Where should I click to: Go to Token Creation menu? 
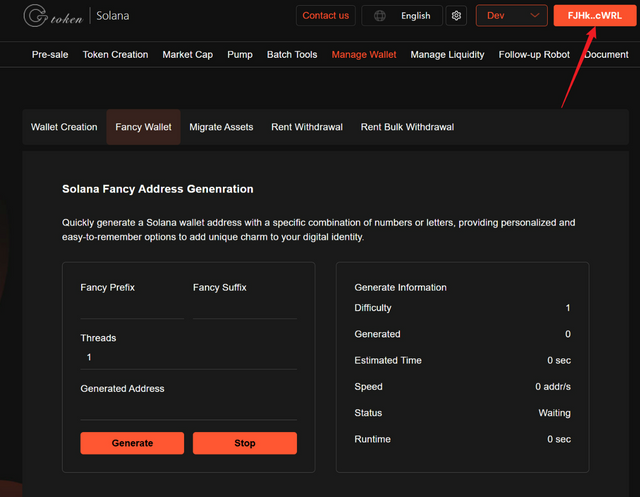coord(115,55)
